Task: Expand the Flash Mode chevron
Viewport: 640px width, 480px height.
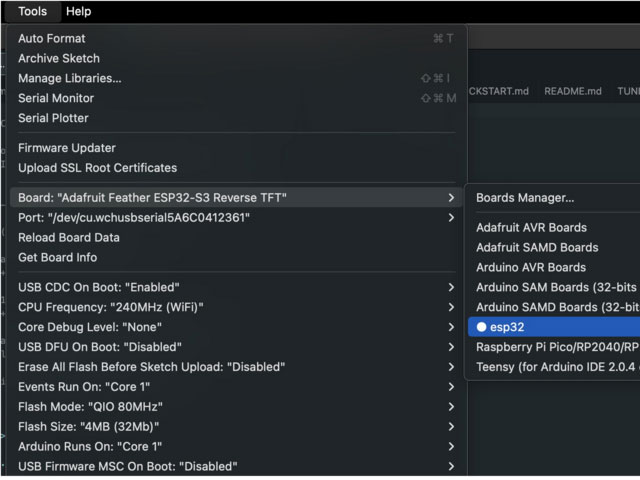Action: click(x=451, y=407)
